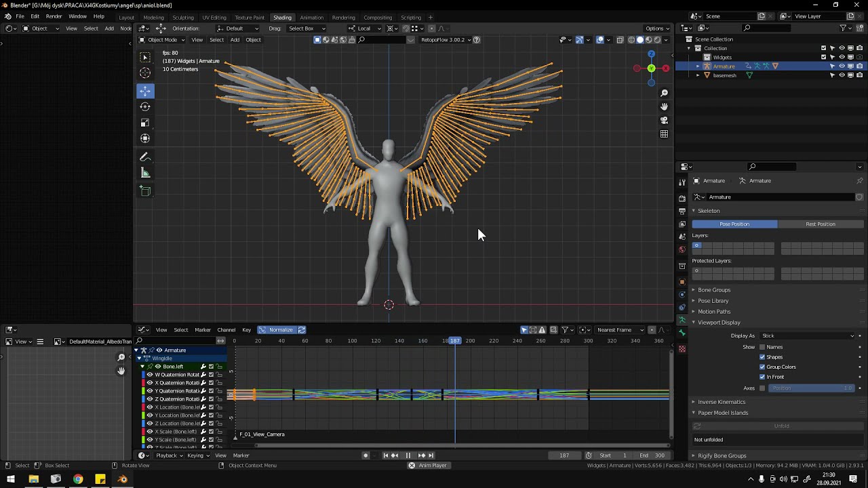
Task: Open the Select Box drag dropdown
Action: [x=306, y=28]
